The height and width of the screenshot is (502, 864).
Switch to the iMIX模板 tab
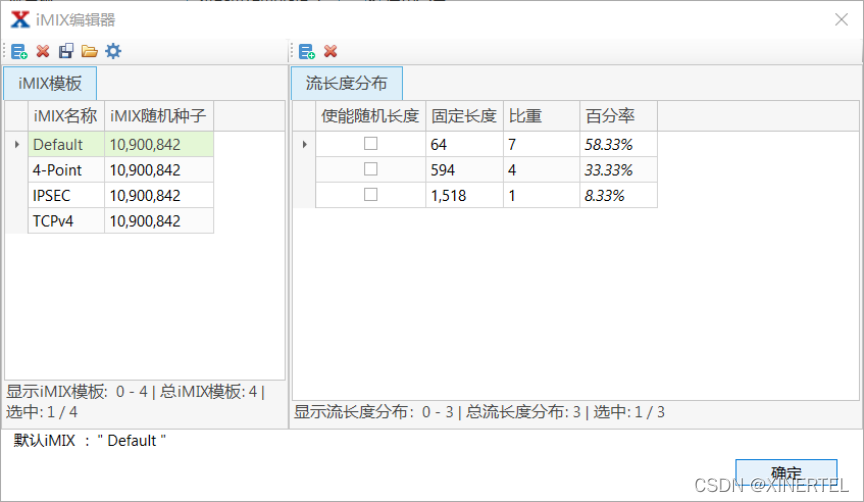click(x=50, y=83)
